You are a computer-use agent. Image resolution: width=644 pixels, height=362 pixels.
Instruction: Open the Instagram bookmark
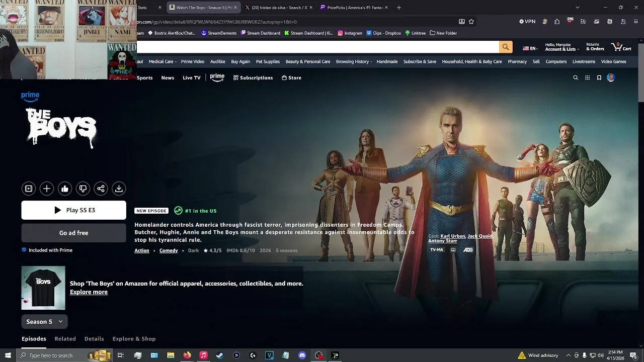coord(350,33)
